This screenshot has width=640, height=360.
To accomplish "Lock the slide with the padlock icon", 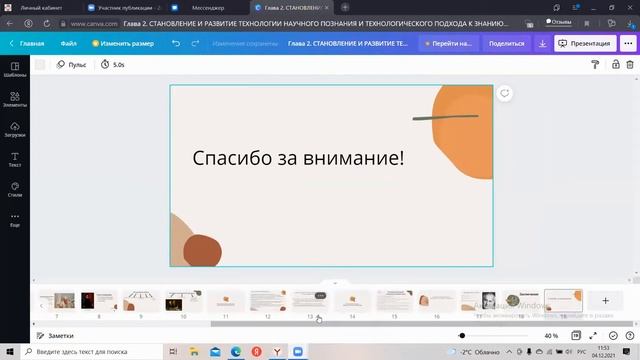I will [x=616, y=64].
